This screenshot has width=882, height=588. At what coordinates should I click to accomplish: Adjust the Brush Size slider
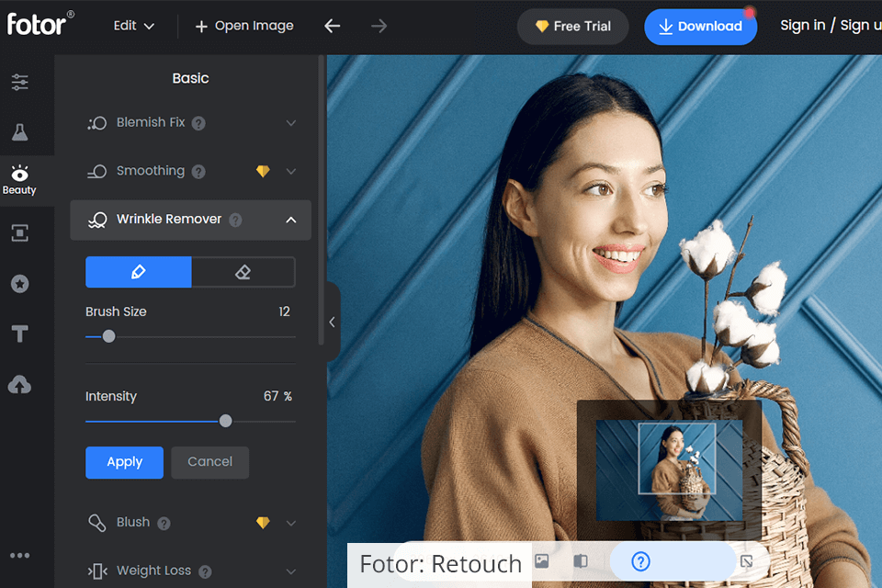109,336
